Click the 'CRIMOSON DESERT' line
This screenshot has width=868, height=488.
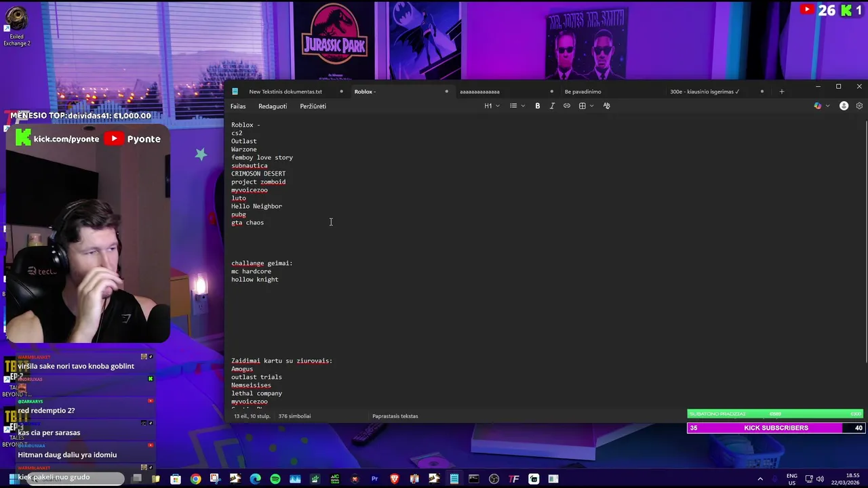(x=258, y=174)
